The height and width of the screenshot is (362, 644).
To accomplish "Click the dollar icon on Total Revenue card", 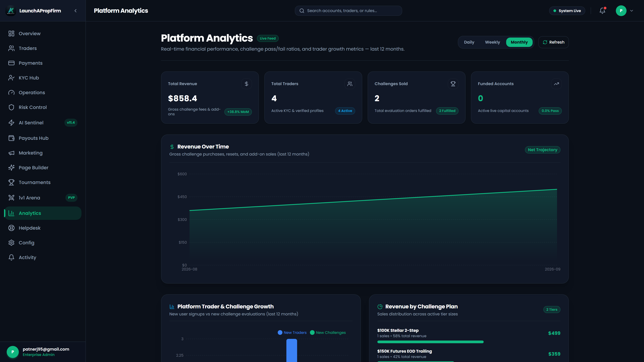I will click(x=246, y=84).
